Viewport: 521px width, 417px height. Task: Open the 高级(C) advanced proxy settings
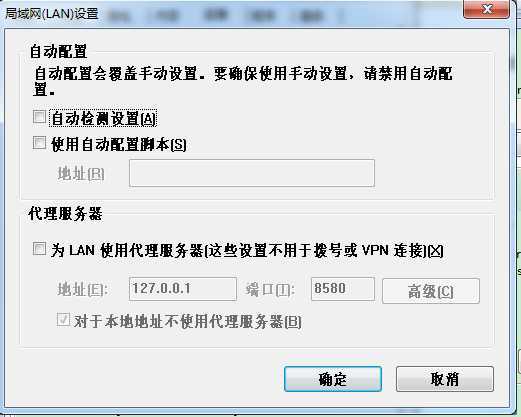431,291
